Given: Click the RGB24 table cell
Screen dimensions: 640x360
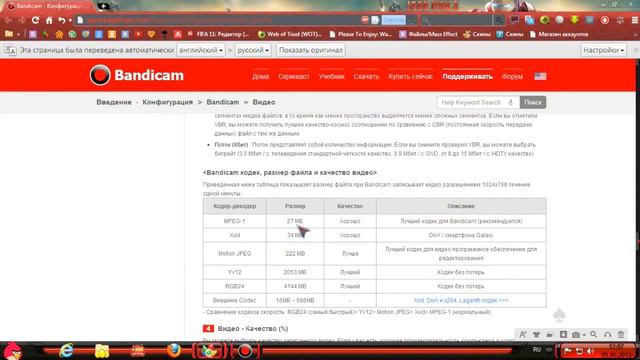Looking at the screenshot, I should (235, 286).
